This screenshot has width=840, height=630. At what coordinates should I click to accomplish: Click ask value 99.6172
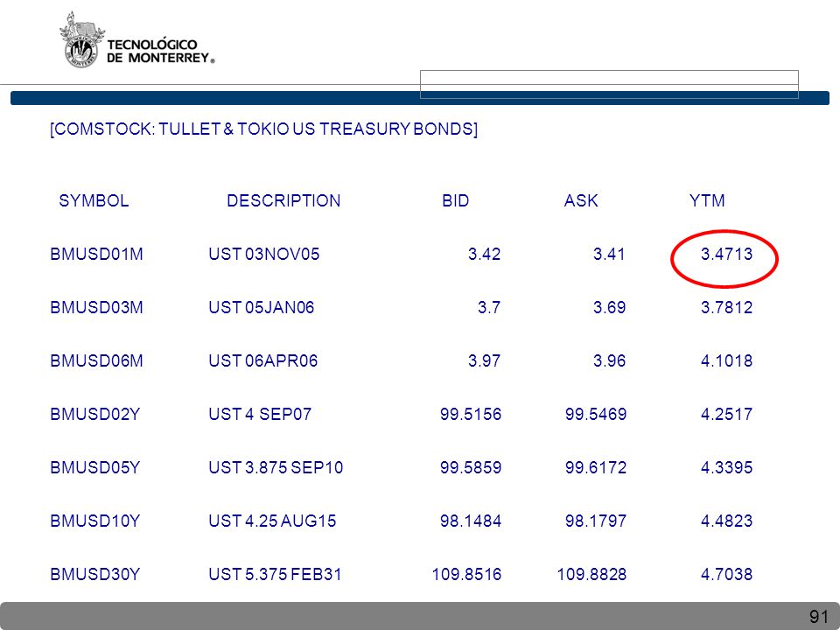(x=596, y=467)
